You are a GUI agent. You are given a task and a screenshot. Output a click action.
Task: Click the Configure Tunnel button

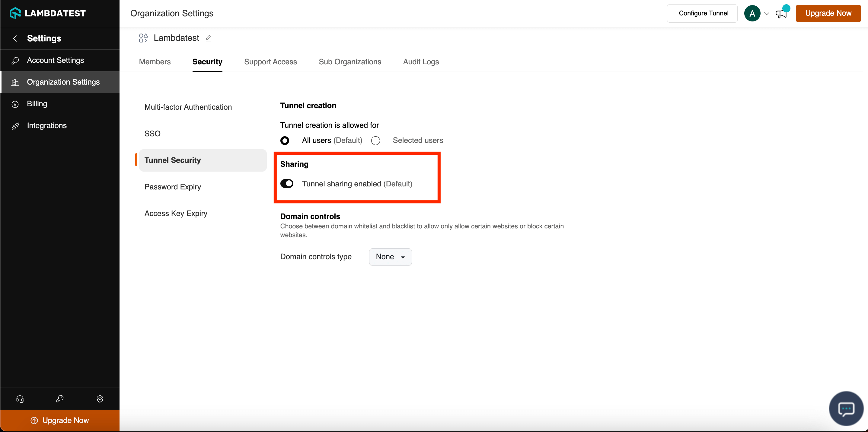[x=703, y=13]
